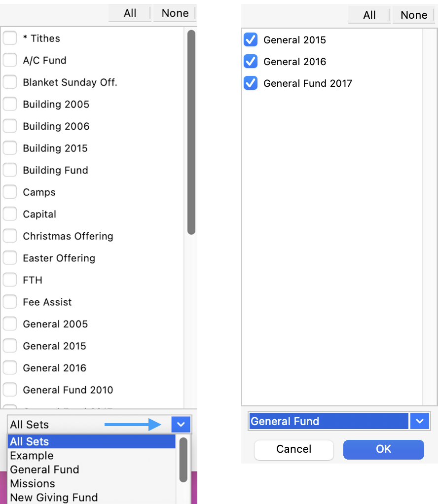Click the General Fund combo box field
Image resolution: width=438 pixels, height=504 pixels.
coord(328,421)
